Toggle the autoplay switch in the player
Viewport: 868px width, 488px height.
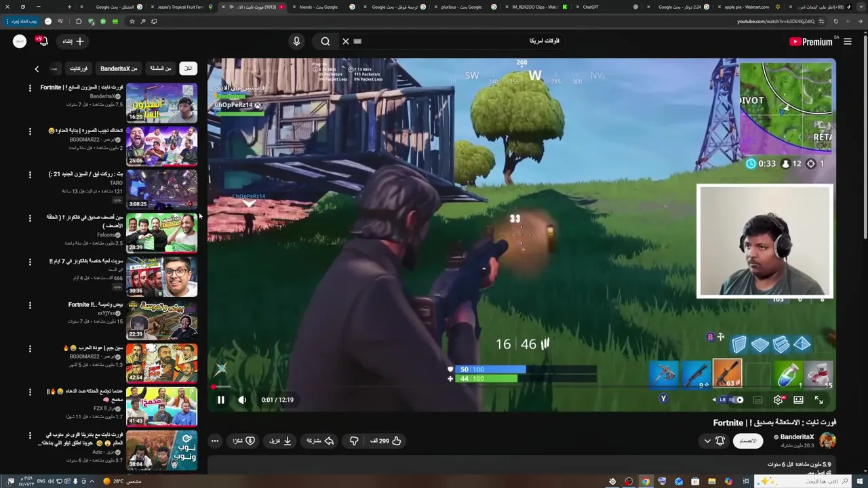736,400
